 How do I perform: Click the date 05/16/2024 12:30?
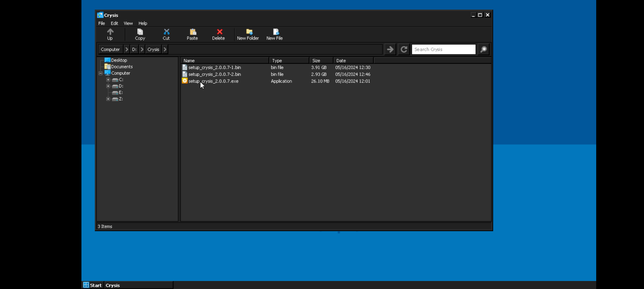(x=353, y=67)
